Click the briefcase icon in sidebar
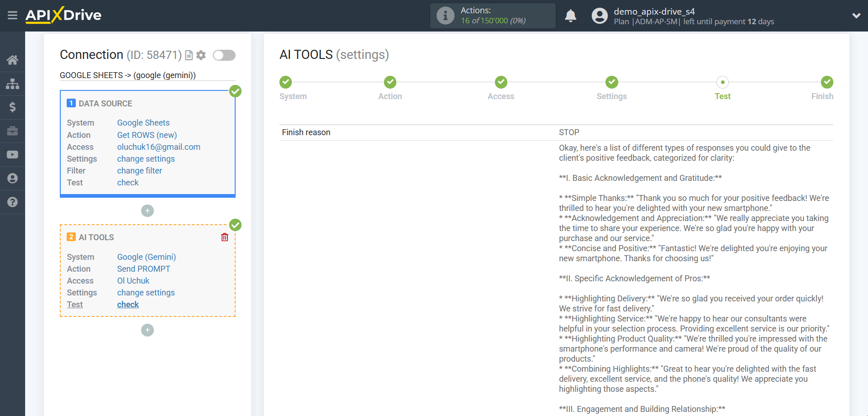Image resolution: width=868 pixels, height=416 pixels. click(x=12, y=131)
